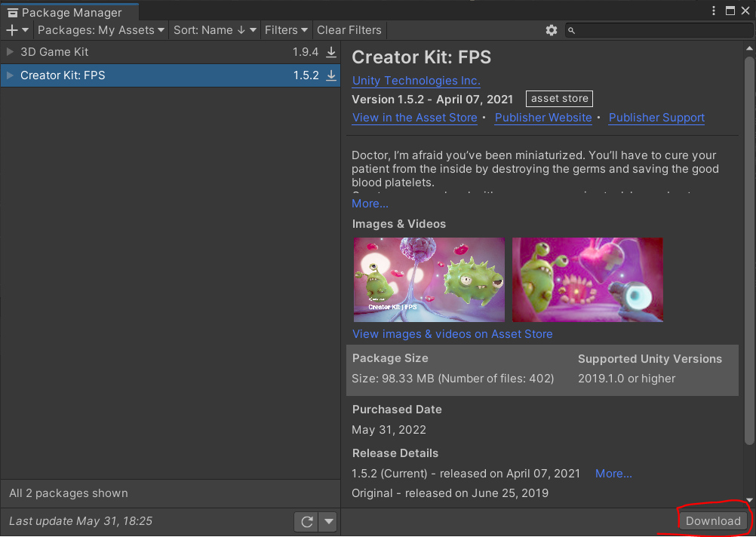Open Unity Technologies Inc. publisher link
The width and height of the screenshot is (756, 537).
[416, 81]
